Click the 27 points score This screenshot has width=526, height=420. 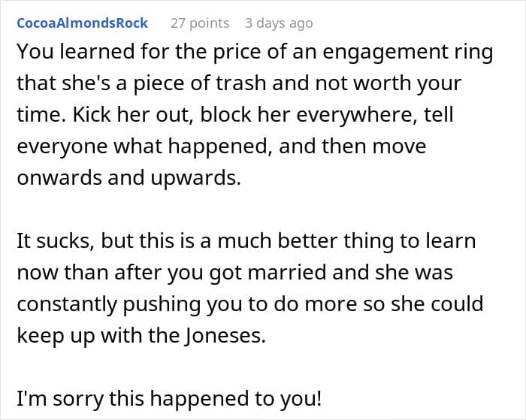(x=199, y=23)
